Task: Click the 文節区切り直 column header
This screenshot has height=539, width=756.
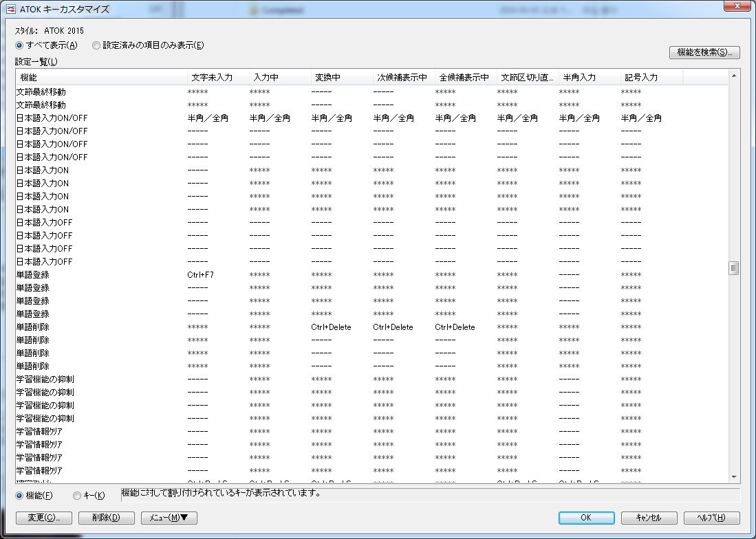Action: [528, 78]
